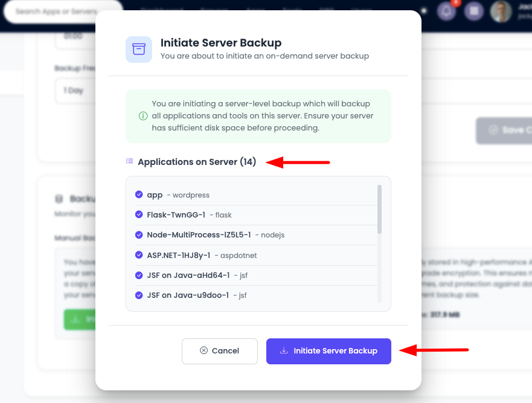The image size is (532, 403).
Task: Cancel the server backup dialog
Action: tap(219, 351)
